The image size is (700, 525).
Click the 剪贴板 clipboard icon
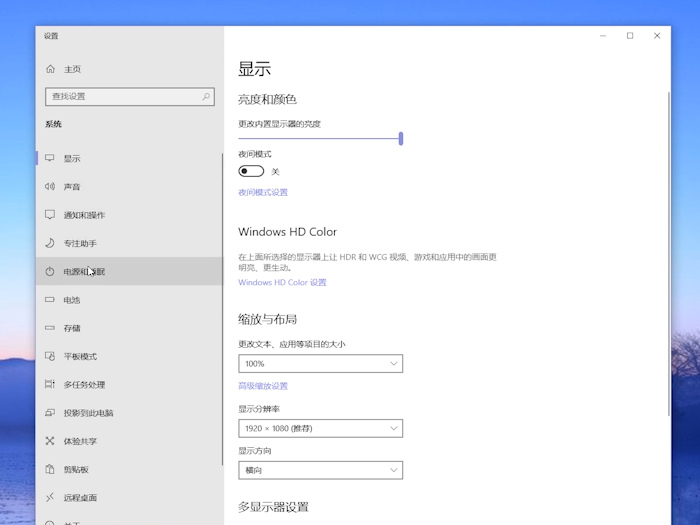click(x=50, y=469)
